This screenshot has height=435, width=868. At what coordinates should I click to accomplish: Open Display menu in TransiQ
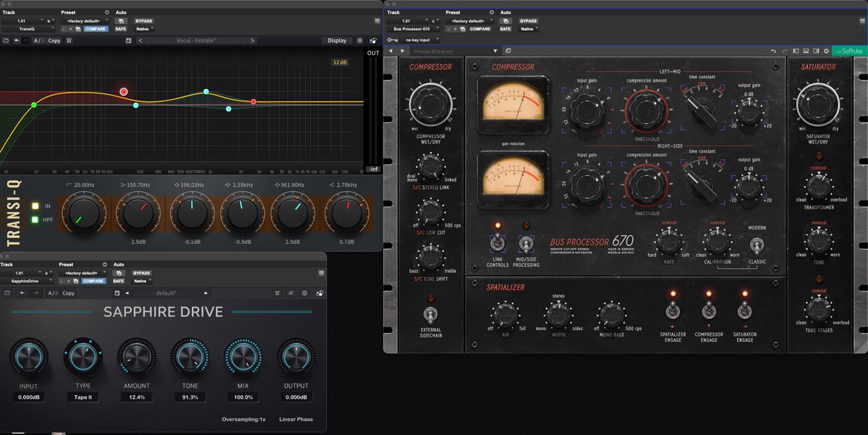point(337,41)
